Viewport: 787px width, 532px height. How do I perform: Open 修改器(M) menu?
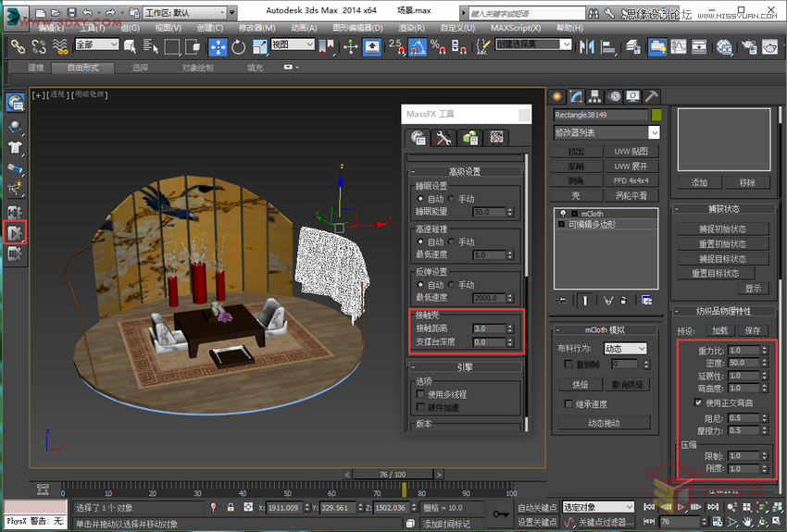click(256, 28)
